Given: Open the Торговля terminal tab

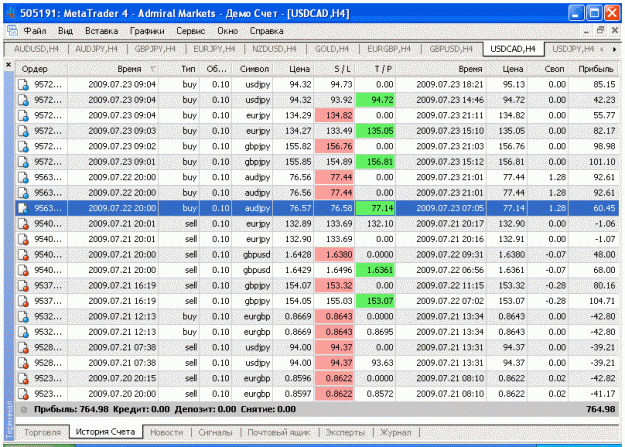Looking at the screenshot, I should click(42, 432).
